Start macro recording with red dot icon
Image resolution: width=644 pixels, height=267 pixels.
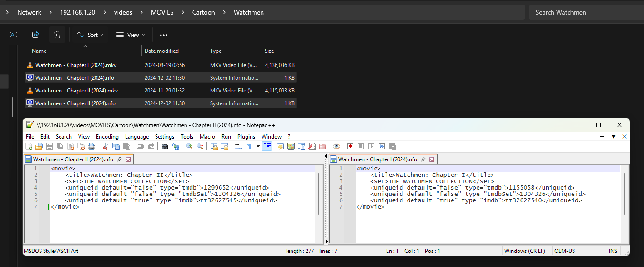pyautogui.click(x=350, y=146)
